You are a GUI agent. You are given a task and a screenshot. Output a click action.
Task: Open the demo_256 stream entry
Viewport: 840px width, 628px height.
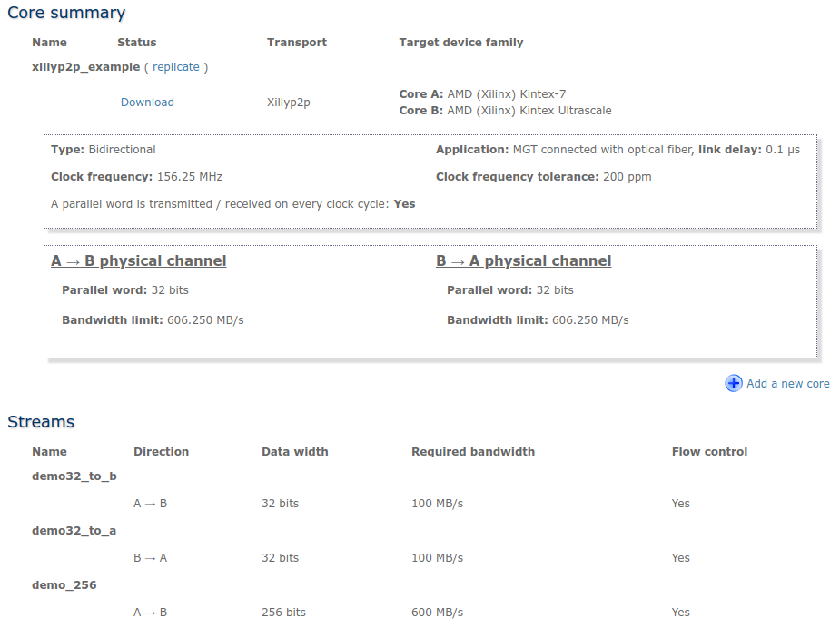(62, 584)
